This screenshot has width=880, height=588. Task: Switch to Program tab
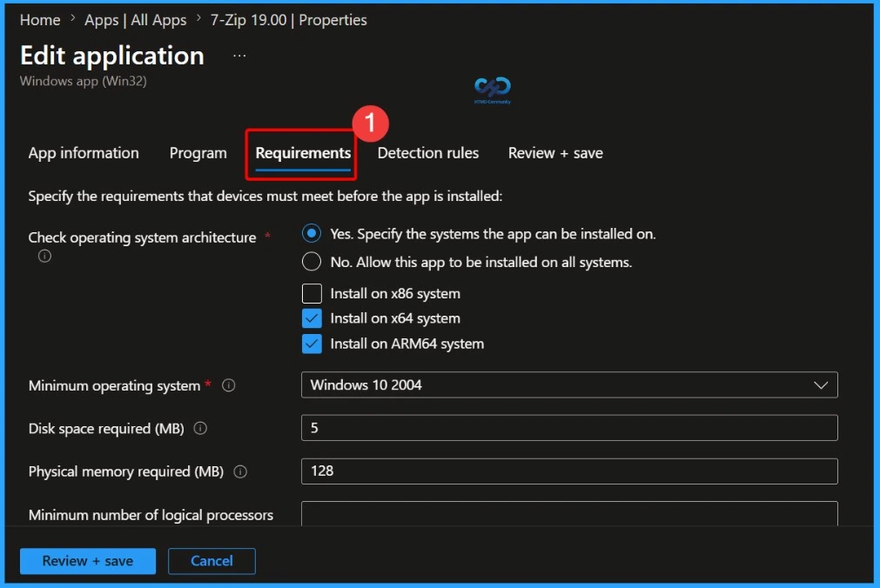pyautogui.click(x=198, y=153)
